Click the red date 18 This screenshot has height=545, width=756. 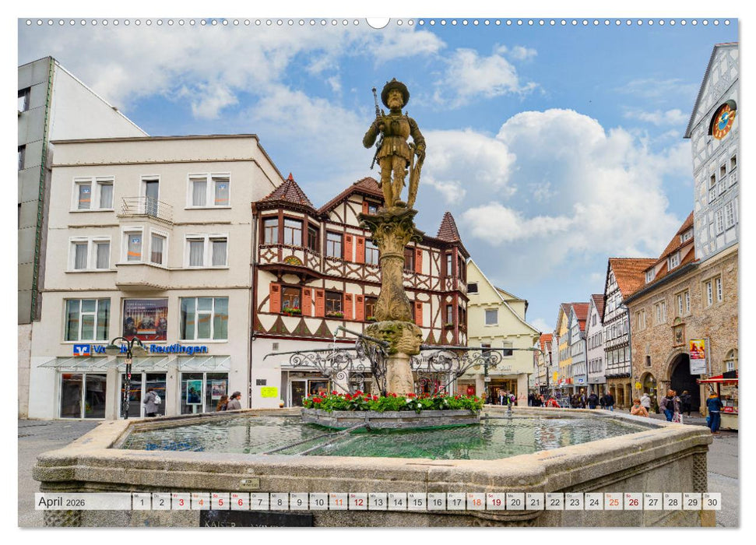click(x=476, y=504)
